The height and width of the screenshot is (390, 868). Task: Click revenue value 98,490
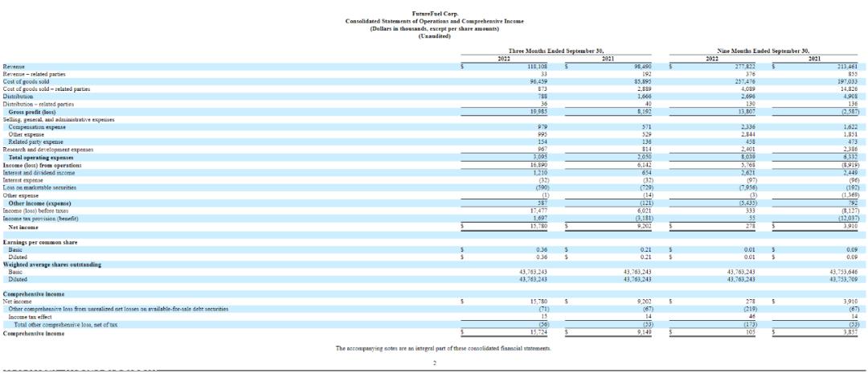click(x=644, y=66)
